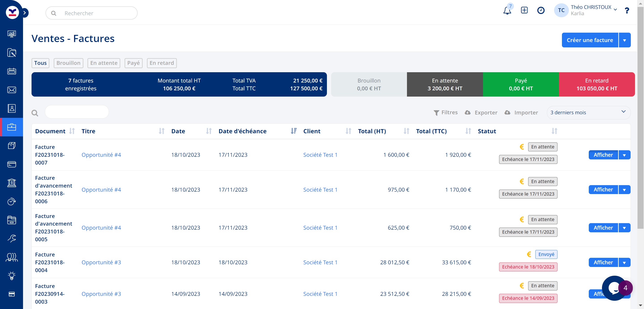The image size is (644, 309).
Task: Click the green Payé summary tile
Action: coord(521,85)
